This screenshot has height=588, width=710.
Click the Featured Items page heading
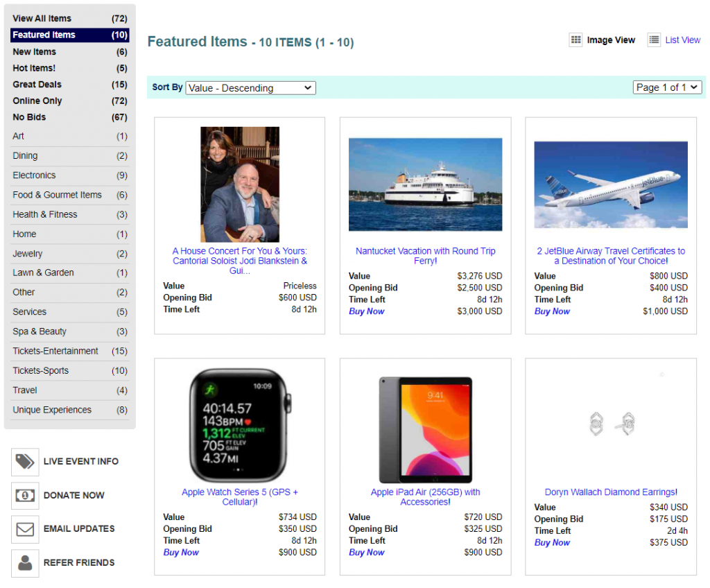pyautogui.click(x=250, y=42)
